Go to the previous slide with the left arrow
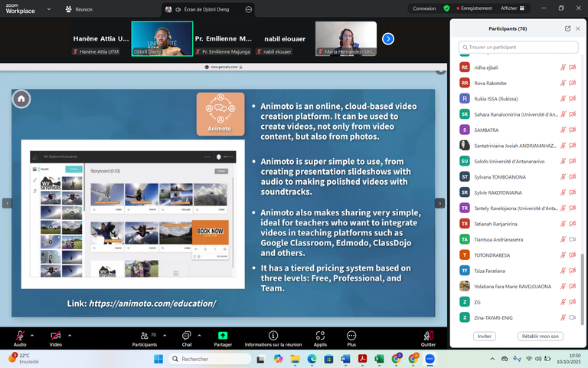 click(7, 203)
